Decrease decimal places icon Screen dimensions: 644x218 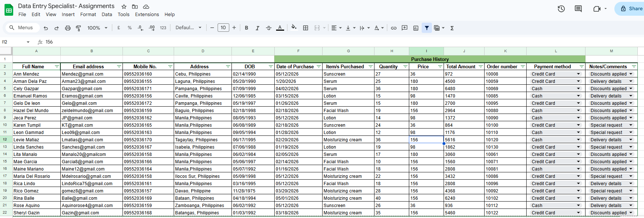tap(140, 28)
